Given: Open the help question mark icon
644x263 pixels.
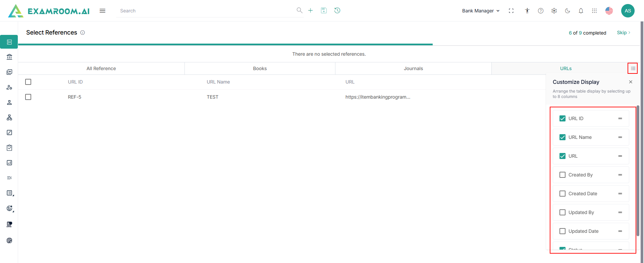Looking at the screenshot, I should (x=541, y=11).
